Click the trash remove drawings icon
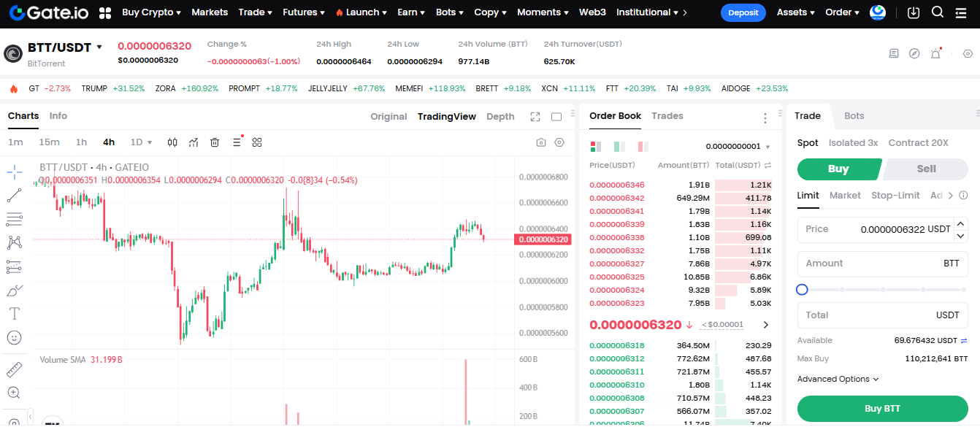980x427 pixels. coord(215,142)
